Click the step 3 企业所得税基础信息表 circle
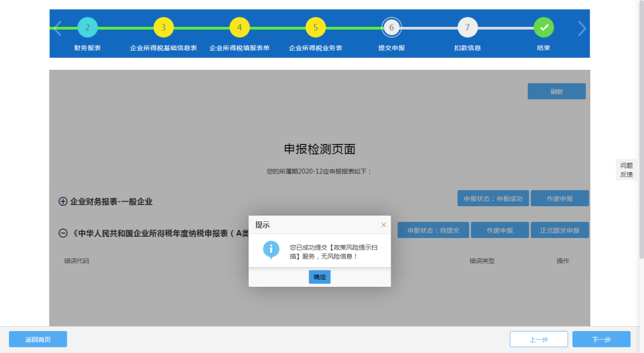This screenshot has height=353, width=644. [163, 27]
